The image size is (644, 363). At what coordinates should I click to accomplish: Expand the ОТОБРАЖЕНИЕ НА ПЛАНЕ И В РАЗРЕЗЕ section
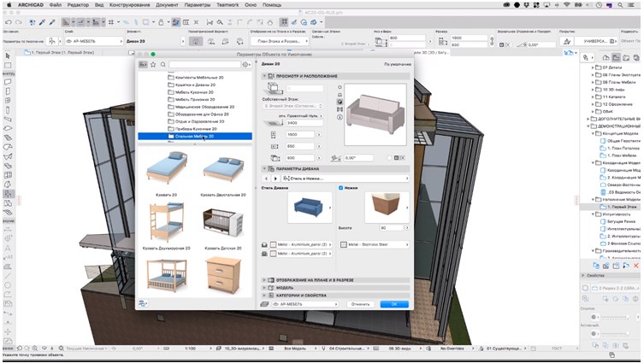(x=264, y=280)
